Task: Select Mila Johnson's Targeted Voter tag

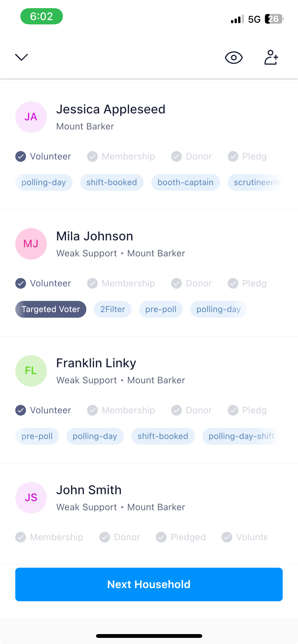Action: (51, 309)
